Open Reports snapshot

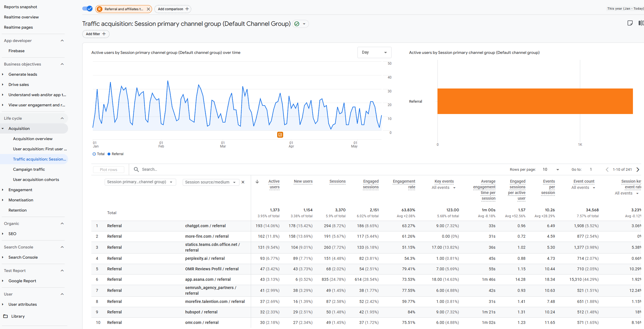coord(20,7)
